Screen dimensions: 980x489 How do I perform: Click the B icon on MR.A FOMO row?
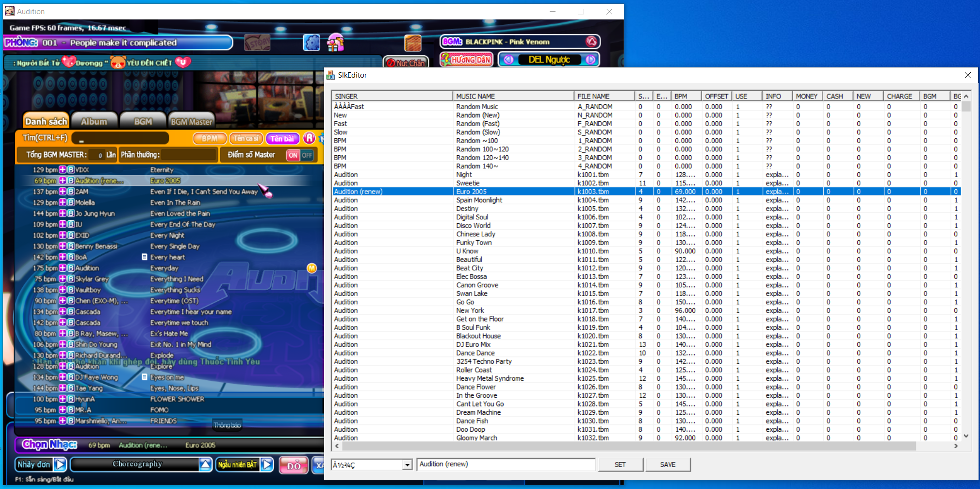[71, 410]
